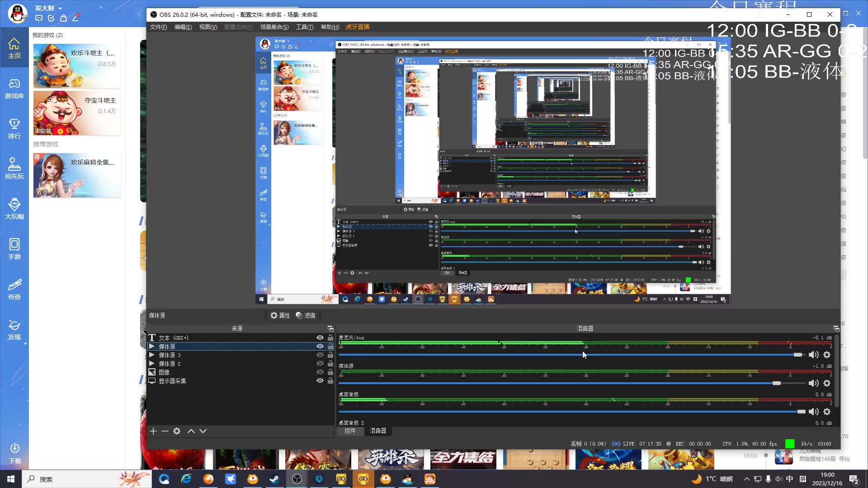Switch to 控件 tab
The image size is (868, 488).
pyautogui.click(x=350, y=431)
